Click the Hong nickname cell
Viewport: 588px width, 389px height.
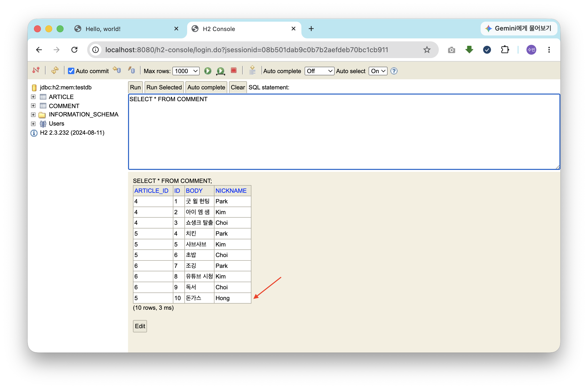point(232,298)
